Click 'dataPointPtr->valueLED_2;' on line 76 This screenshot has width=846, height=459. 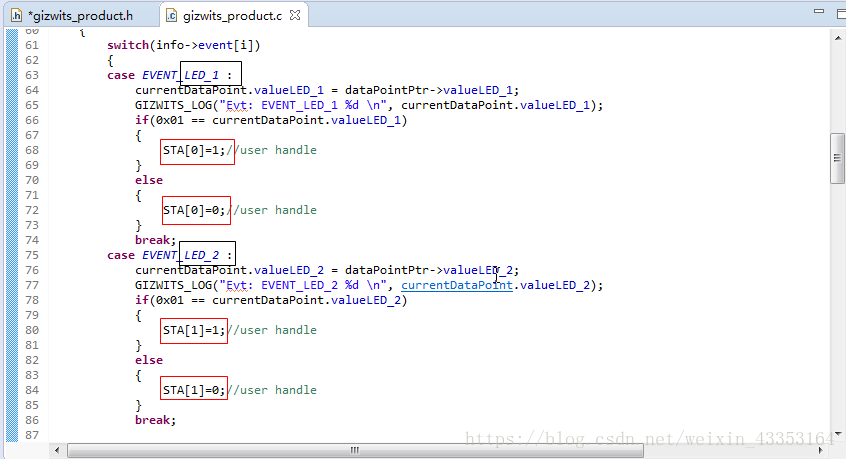coord(432,270)
